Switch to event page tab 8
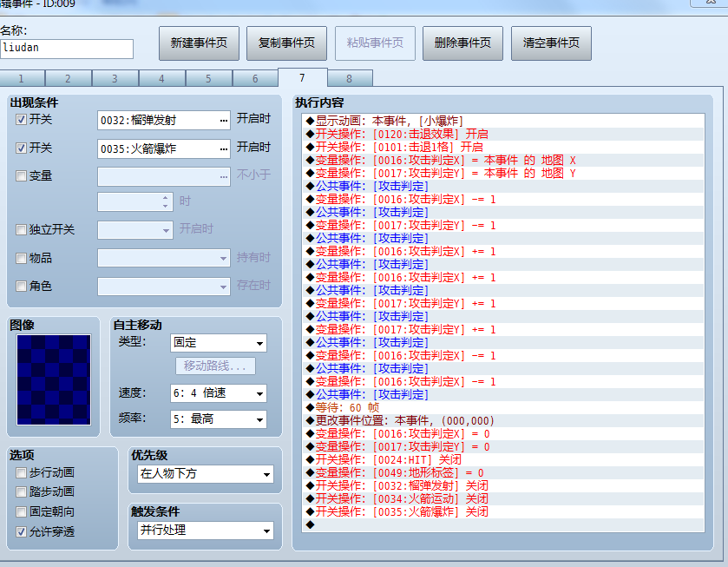The image size is (728, 567). [x=350, y=78]
